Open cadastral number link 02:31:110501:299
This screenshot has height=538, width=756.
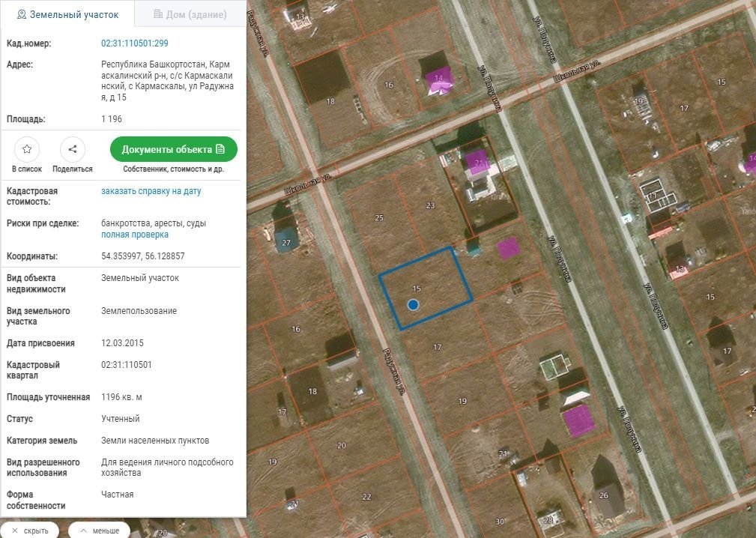pos(135,43)
